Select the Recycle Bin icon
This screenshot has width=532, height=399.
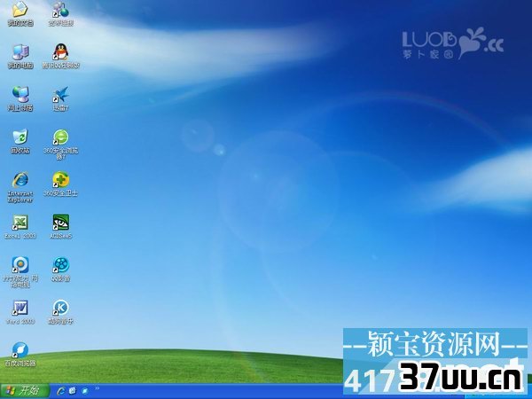[x=20, y=137]
